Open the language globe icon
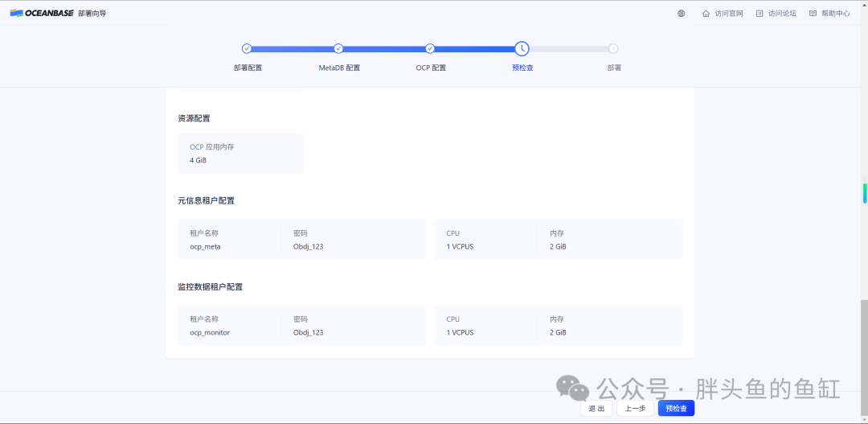This screenshot has width=868, height=424. 682,14
